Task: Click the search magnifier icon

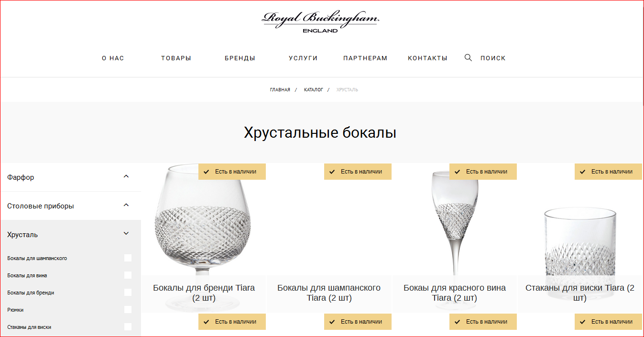Action: tap(468, 58)
